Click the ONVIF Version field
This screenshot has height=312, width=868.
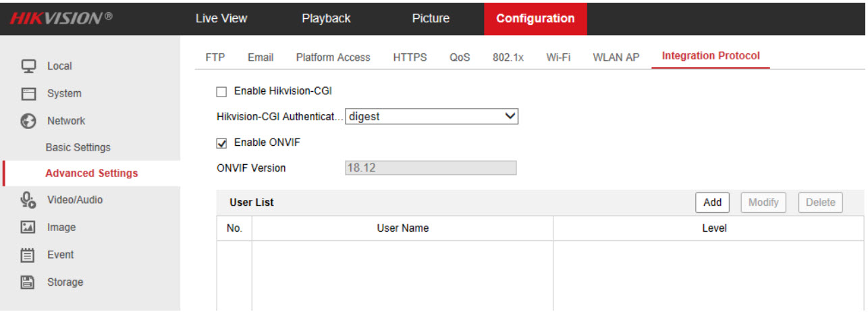(430, 168)
